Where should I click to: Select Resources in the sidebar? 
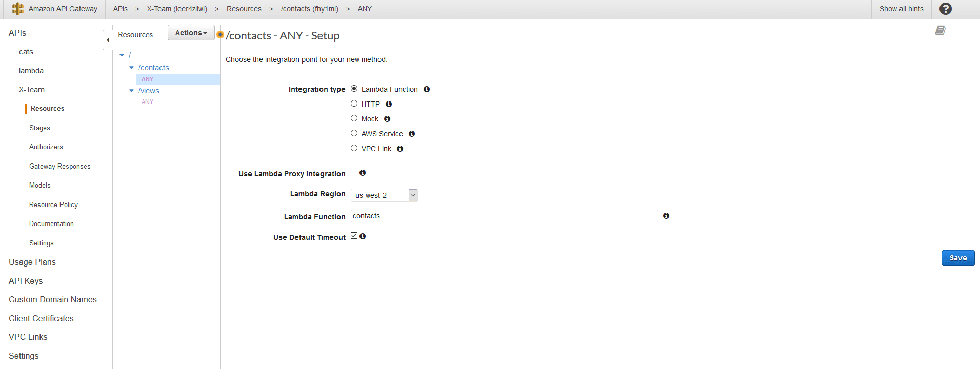tap(47, 109)
